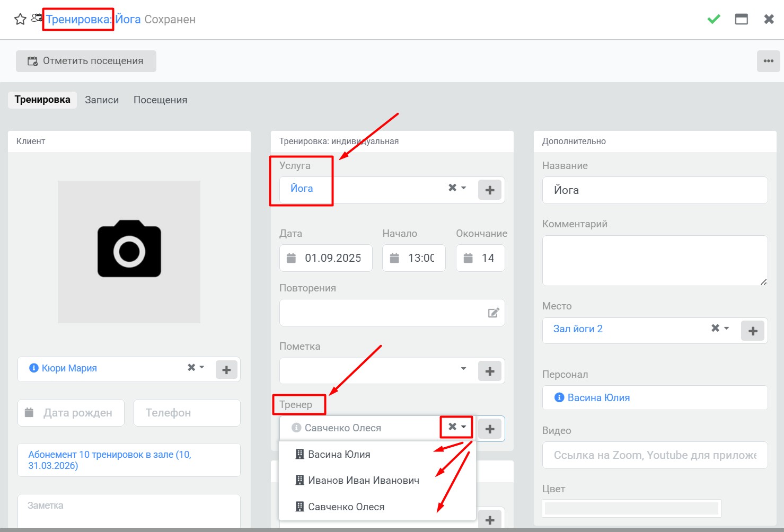Clear the selected client Кюри Мария
This screenshot has height=532, width=784.
tap(191, 367)
